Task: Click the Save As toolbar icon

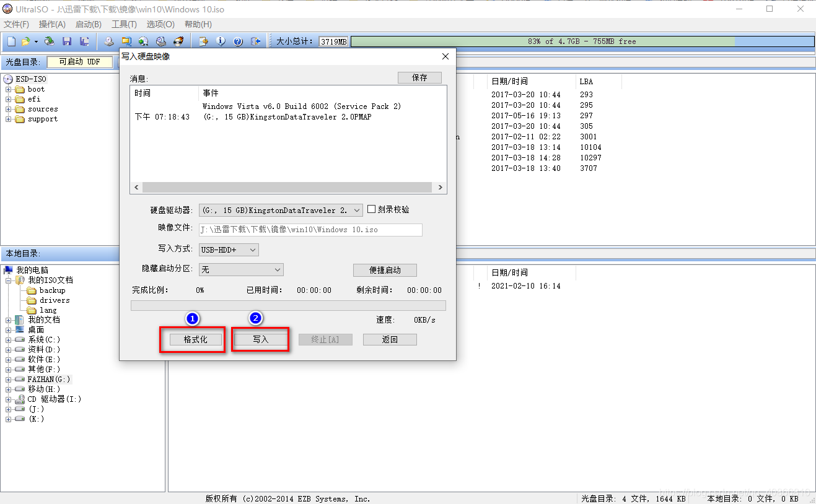Action: pos(84,41)
